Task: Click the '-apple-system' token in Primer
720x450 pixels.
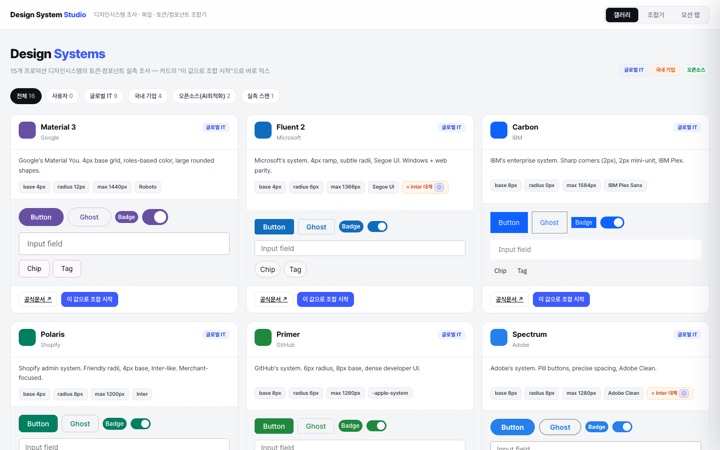Action: click(390, 393)
